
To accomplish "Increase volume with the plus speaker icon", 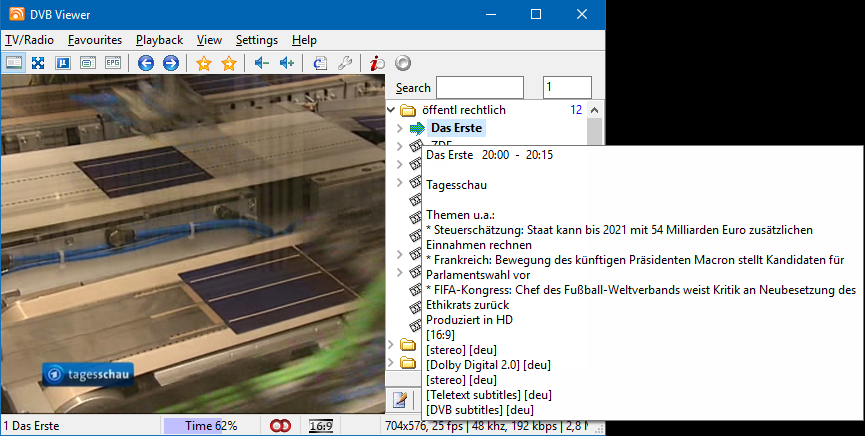I will coord(286,63).
